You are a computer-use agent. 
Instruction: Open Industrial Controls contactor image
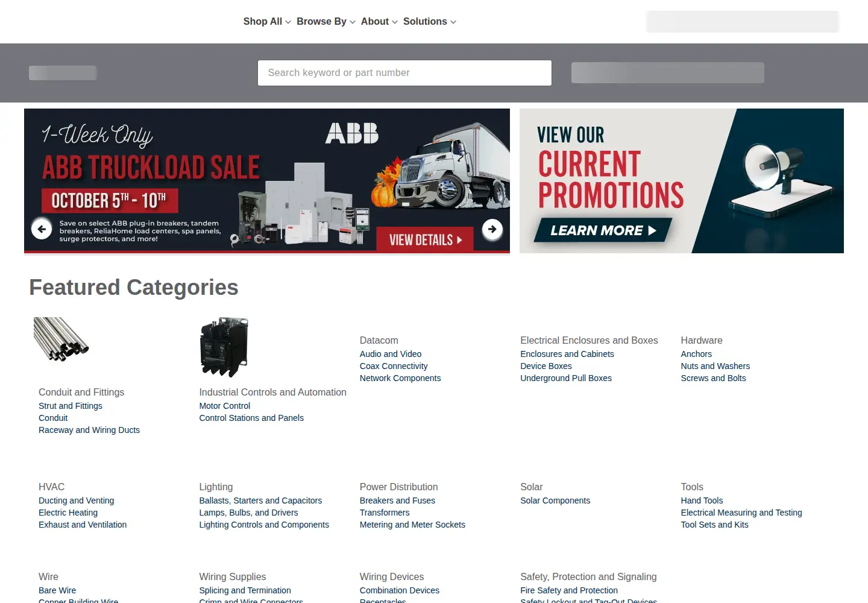pos(224,347)
